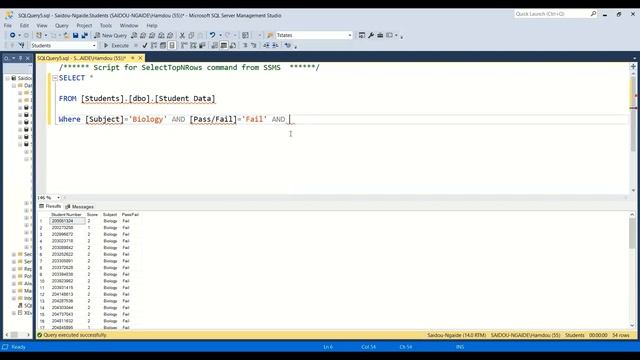Open the Edit menu
The height and width of the screenshot is (360, 640).
tap(24, 25)
